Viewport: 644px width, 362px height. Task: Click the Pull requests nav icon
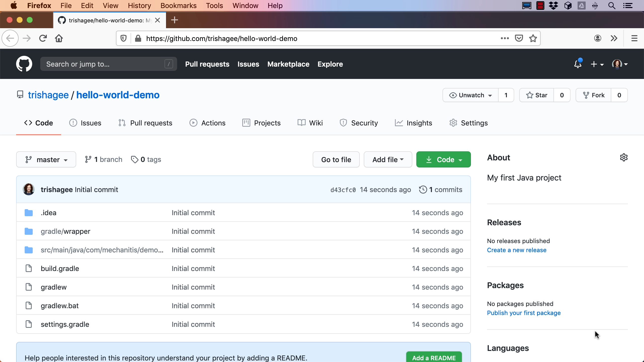[x=122, y=123]
